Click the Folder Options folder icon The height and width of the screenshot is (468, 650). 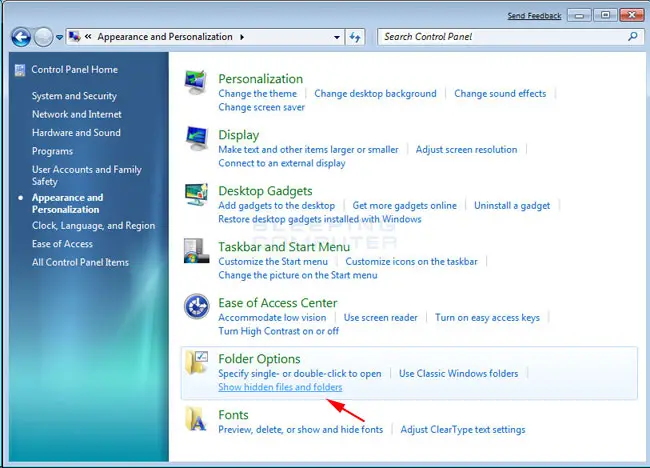point(196,362)
